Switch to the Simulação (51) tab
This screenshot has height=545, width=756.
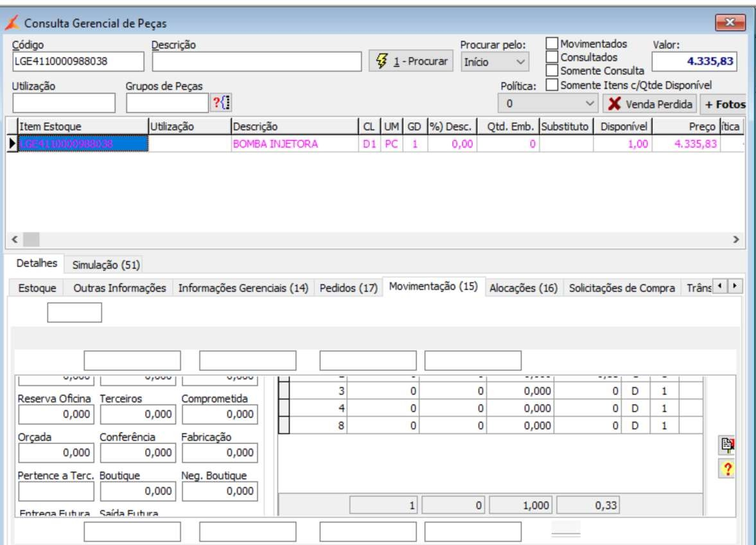click(x=106, y=264)
